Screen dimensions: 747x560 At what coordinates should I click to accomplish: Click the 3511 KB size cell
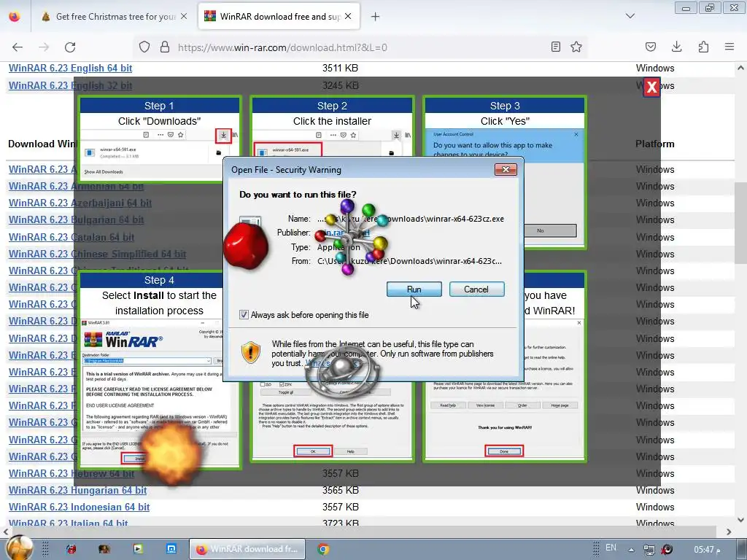[340, 68]
